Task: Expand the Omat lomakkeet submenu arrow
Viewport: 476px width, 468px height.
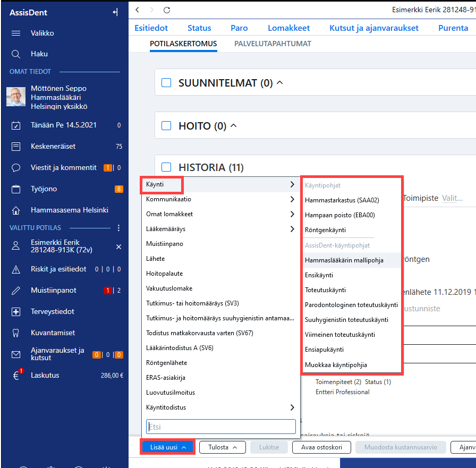Action: click(x=292, y=214)
